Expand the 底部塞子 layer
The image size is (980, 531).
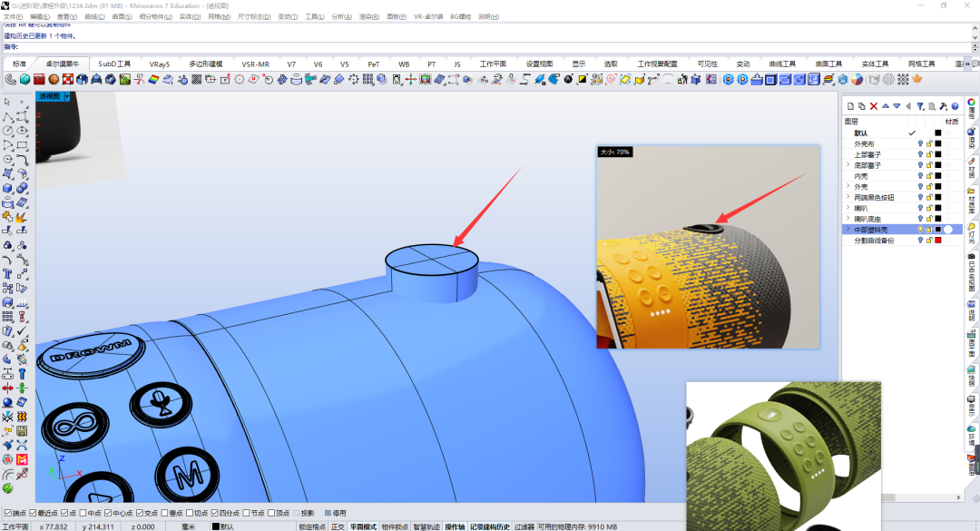click(x=848, y=165)
